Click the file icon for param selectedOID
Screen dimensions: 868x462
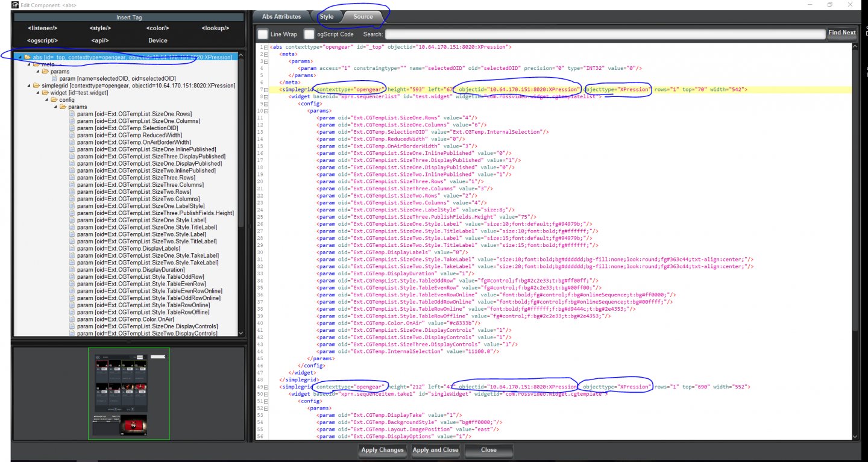(x=54, y=78)
